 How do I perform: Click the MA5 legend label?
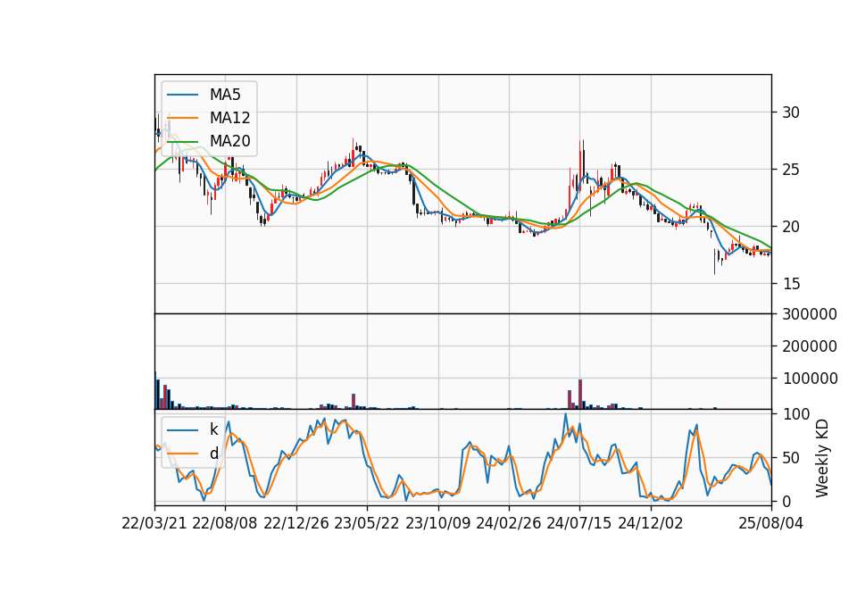(x=225, y=95)
